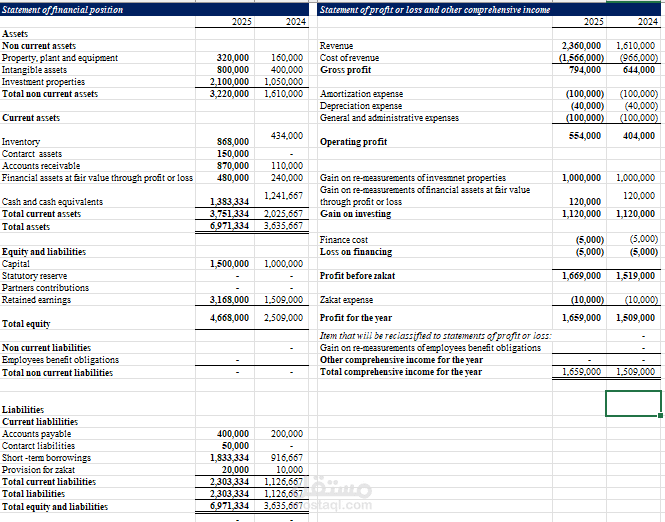Select Provision for zakat 2025 value 20,000
The width and height of the screenshot is (665, 522).
click(235, 470)
